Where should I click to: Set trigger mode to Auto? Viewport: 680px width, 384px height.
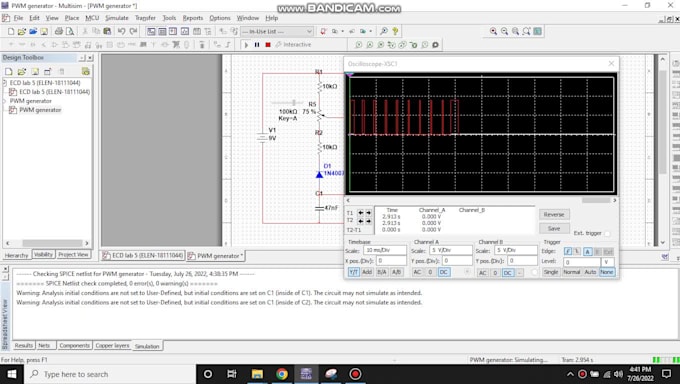(590, 272)
